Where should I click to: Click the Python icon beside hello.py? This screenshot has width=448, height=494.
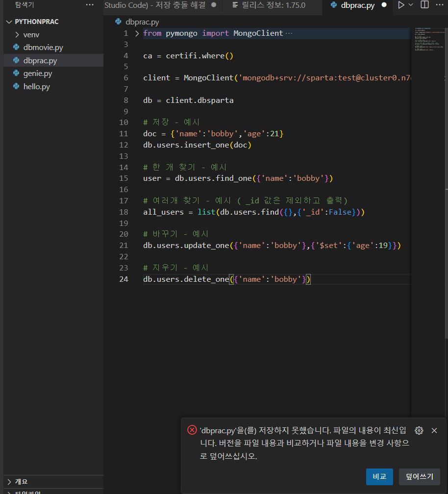16,86
